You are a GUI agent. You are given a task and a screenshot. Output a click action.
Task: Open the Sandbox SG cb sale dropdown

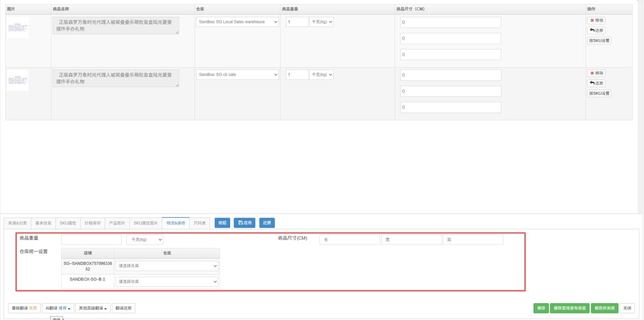[237, 75]
